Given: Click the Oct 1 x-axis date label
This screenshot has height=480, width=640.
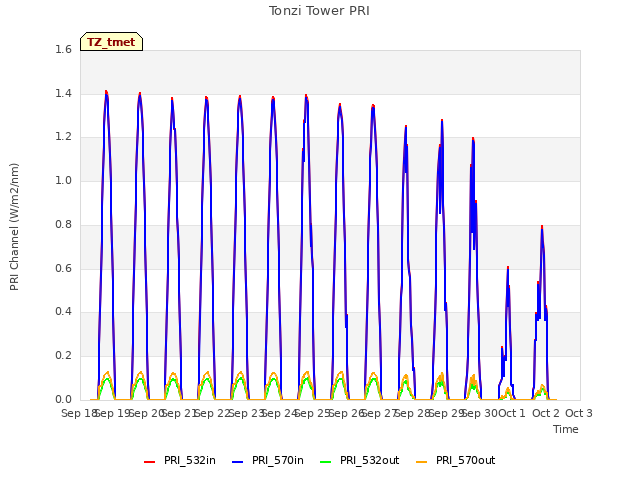Looking at the screenshot, I should click(x=512, y=413).
